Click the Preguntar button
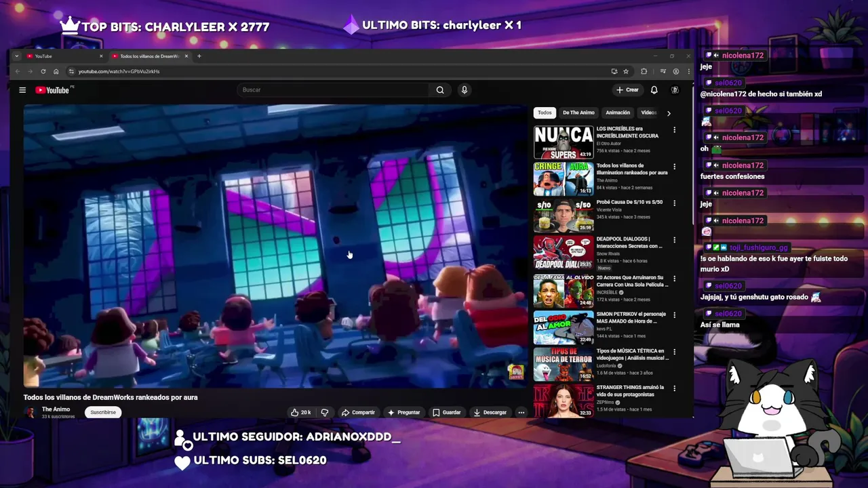This screenshot has width=868, height=488. click(x=403, y=412)
